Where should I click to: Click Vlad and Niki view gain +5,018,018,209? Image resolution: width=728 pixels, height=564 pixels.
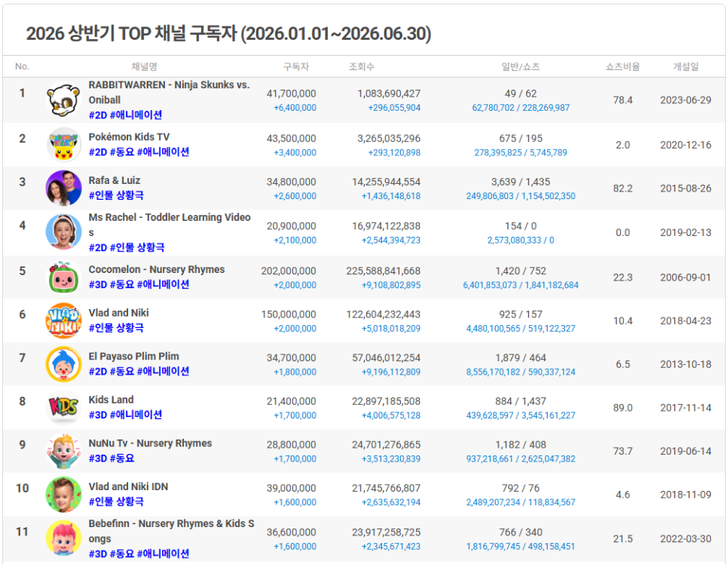[x=391, y=329]
